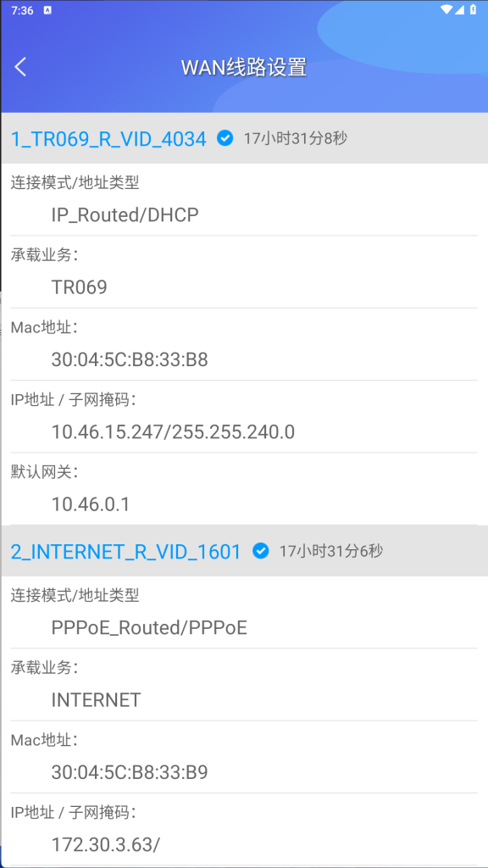Select default gateway 10.46.0.1

90,504
